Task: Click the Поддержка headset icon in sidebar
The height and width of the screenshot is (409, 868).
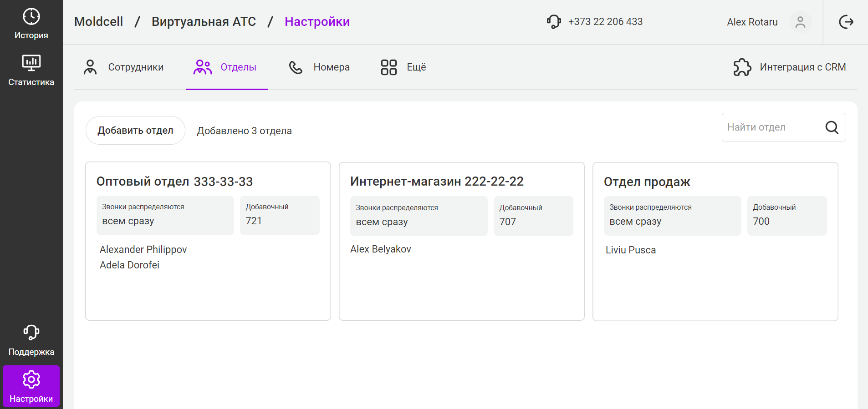Action: point(31,333)
